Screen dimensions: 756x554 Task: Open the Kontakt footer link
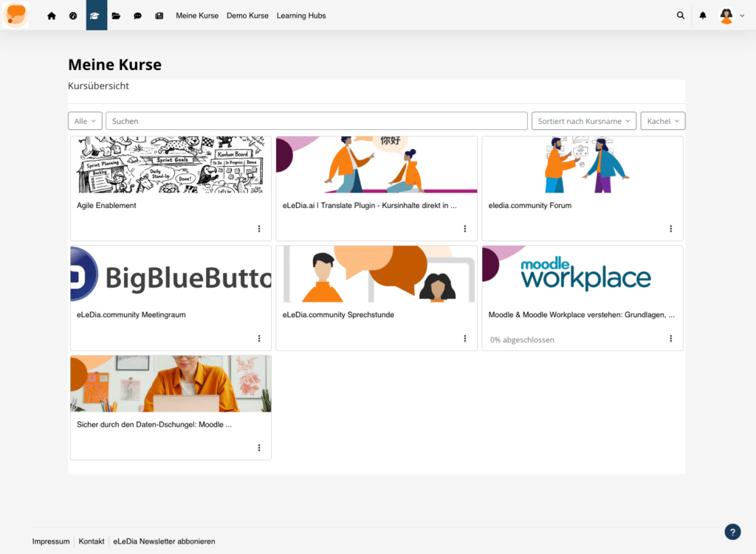point(92,541)
